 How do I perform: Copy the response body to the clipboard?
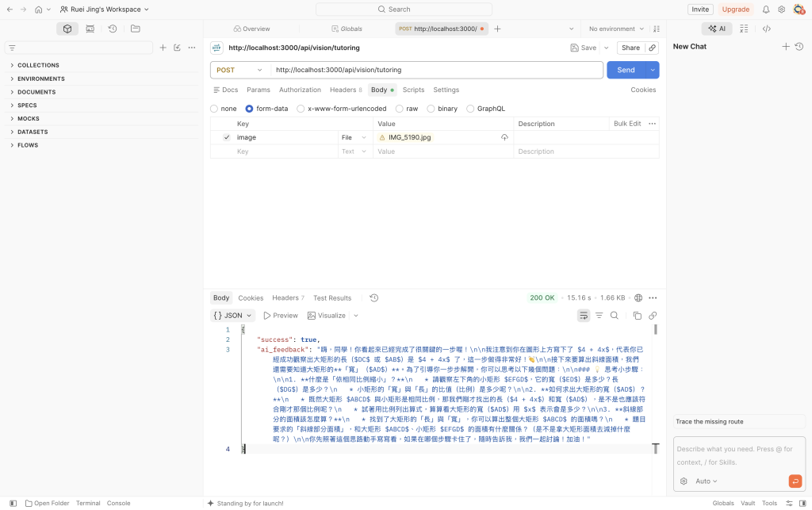pos(638,316)
